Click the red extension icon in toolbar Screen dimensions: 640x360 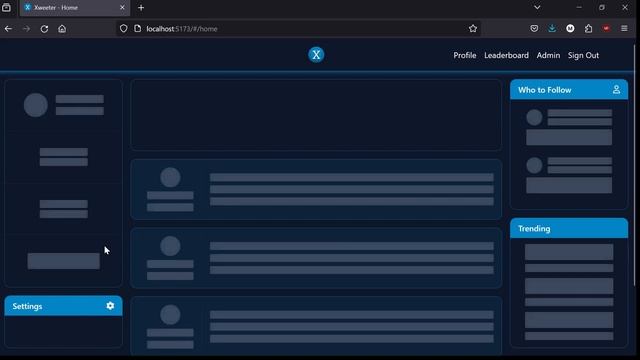click(x=606, y=29)
